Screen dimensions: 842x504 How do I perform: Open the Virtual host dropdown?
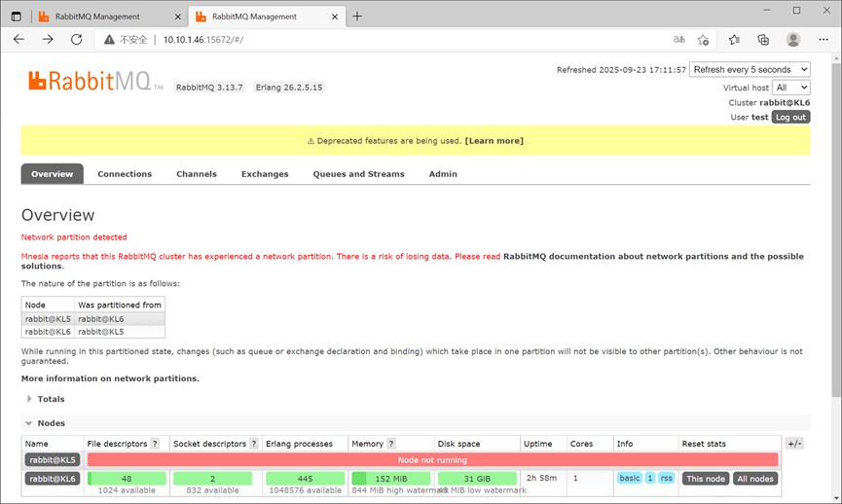click(x=791, y=88)
